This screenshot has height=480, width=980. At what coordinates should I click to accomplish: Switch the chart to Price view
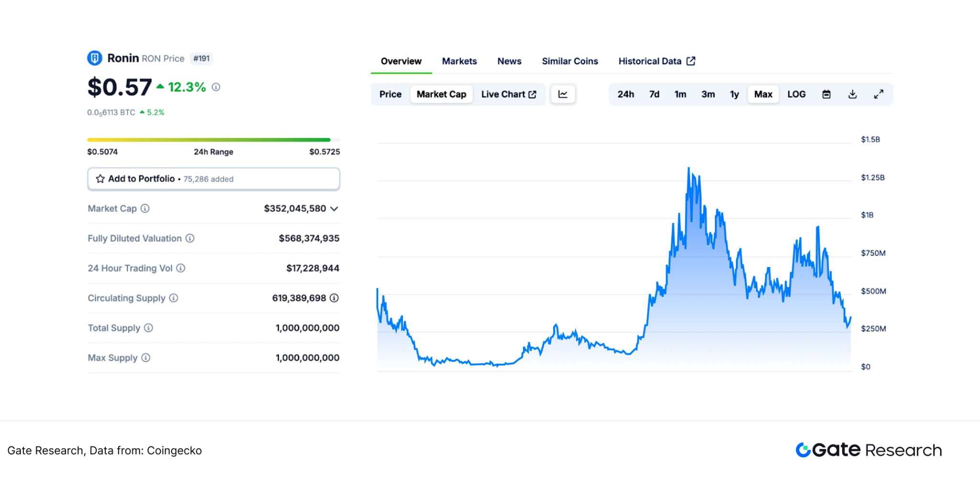[x=390, y=94]
